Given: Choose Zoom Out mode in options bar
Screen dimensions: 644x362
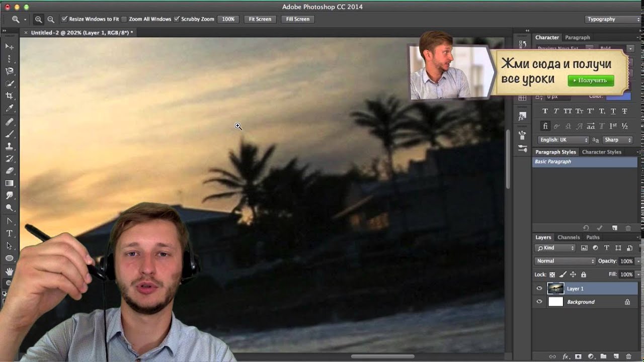Looking at the screenshot, I should tap(51, 19).
